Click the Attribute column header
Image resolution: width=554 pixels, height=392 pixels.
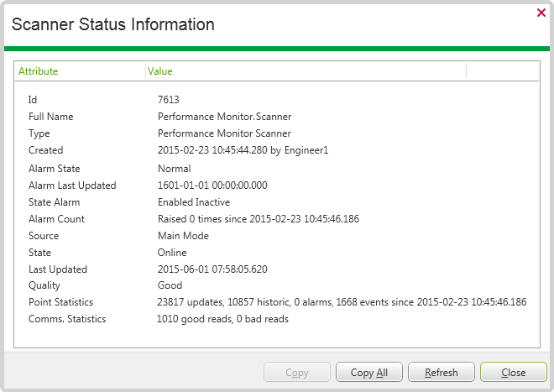39,71
